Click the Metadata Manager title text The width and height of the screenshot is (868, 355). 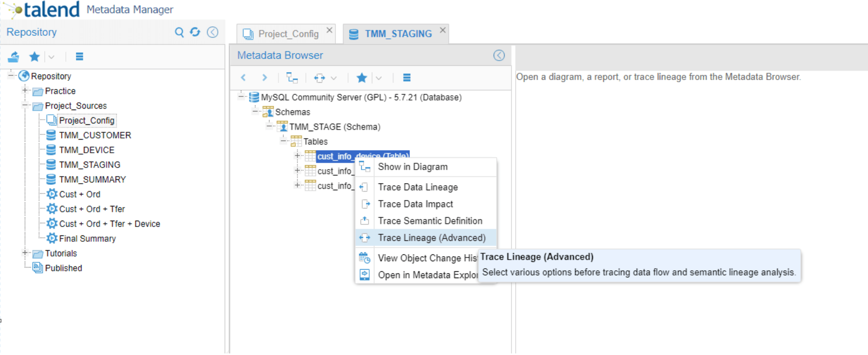pyautogui.click(x=130, y=9)
